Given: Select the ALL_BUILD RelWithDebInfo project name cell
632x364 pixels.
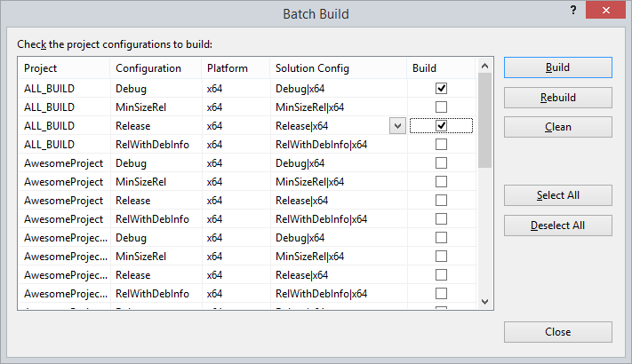Looking at the screenshot, I should point(64,145).
